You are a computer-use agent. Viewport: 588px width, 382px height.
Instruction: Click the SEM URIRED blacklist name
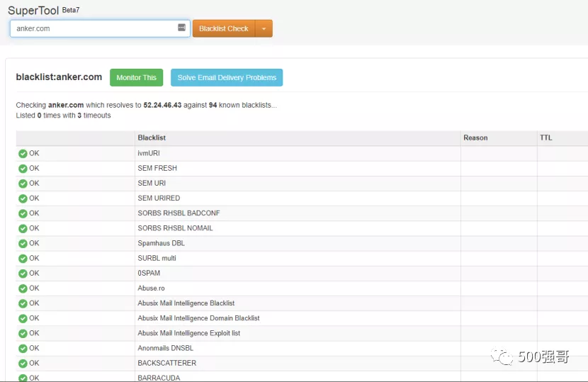159,198
